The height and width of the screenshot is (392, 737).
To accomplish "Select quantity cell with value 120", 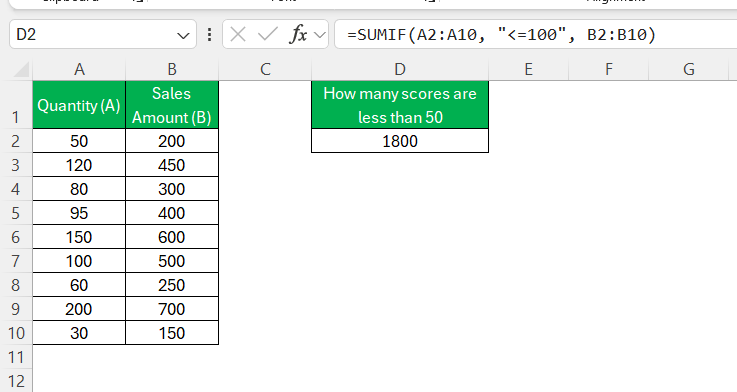I will [x=79, y=165].
